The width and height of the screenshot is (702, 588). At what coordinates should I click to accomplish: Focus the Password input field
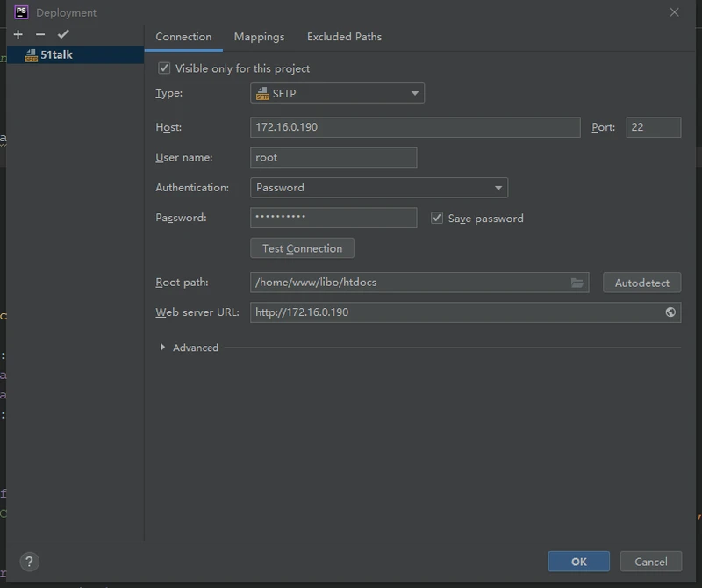click(x=333, y=218)
